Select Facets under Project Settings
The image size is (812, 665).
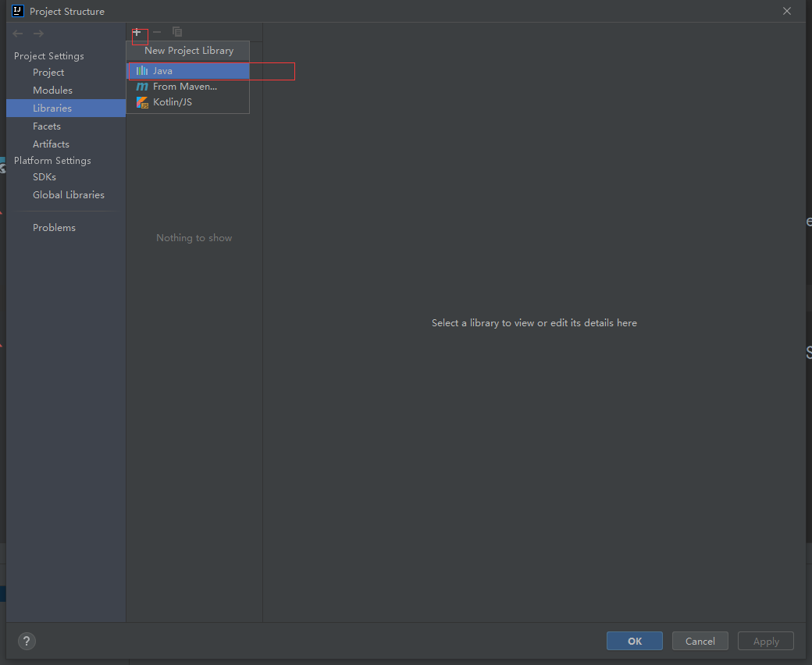pyautogui.click(x=47, y=126)
